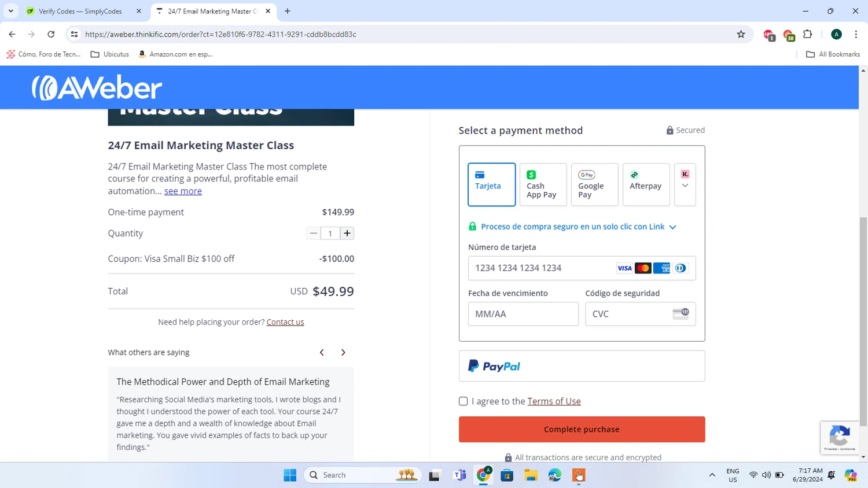
Task: Focus the Número de tarjeta field
Action: coord(582,268)
